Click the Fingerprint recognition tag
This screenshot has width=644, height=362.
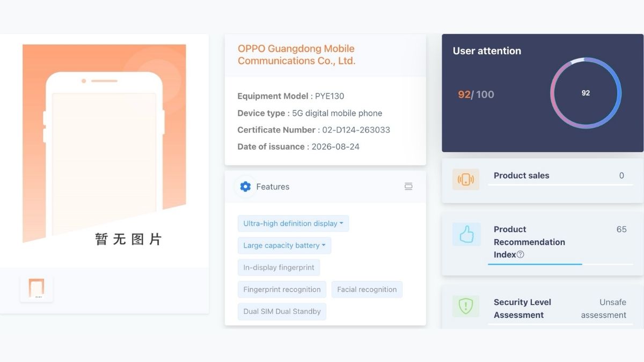[282, 290]
